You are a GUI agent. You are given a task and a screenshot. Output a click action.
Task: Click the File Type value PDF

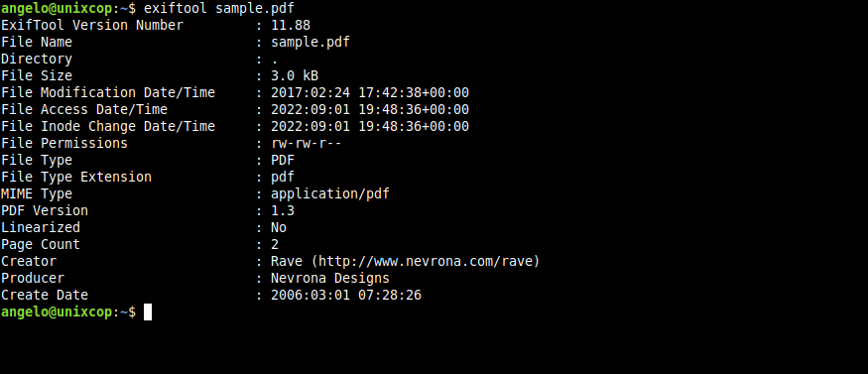283,160
